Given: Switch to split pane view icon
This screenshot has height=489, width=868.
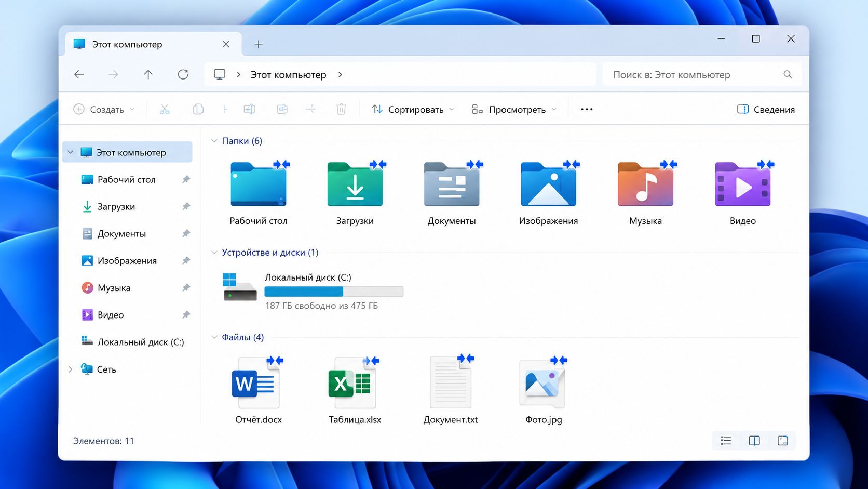Looking at the screenshot, I should point(754,441).
